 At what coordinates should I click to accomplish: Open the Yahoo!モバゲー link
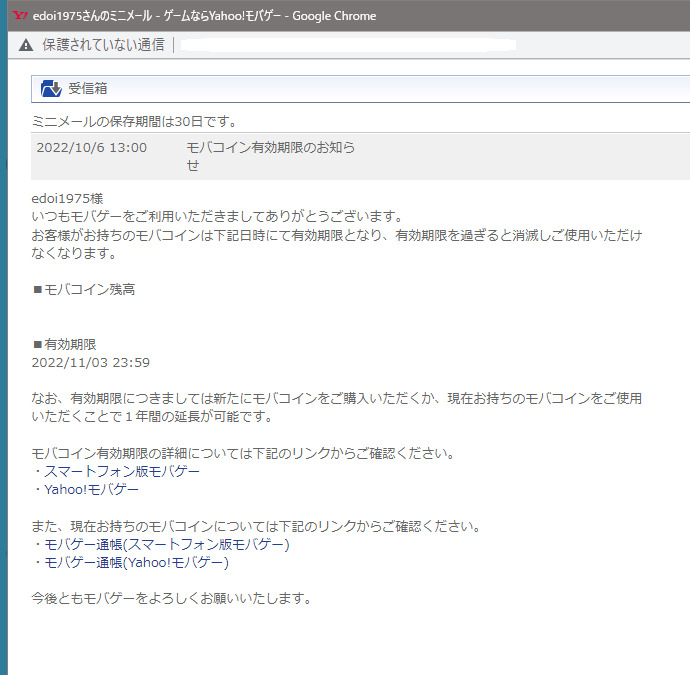(92, 489)
